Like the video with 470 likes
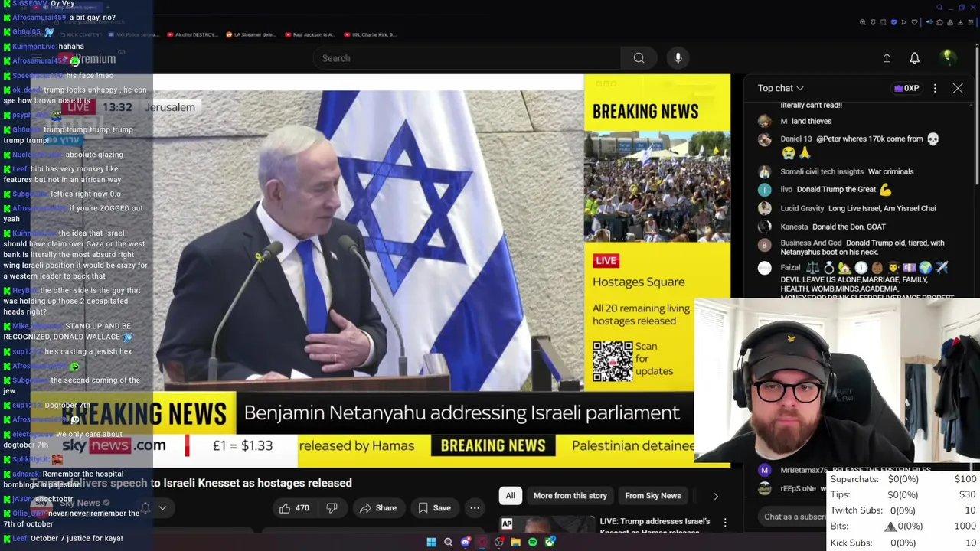 coord(293,508)
